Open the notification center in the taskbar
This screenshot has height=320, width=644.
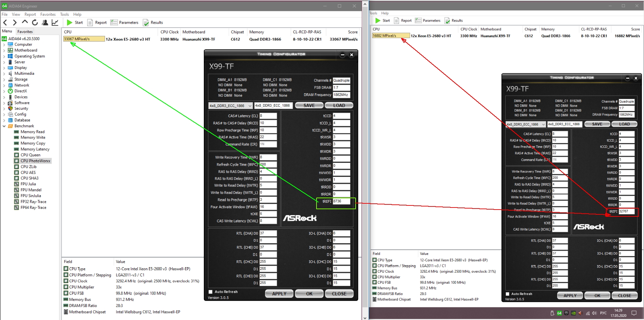pyautogui.click(x=634, y=313)
